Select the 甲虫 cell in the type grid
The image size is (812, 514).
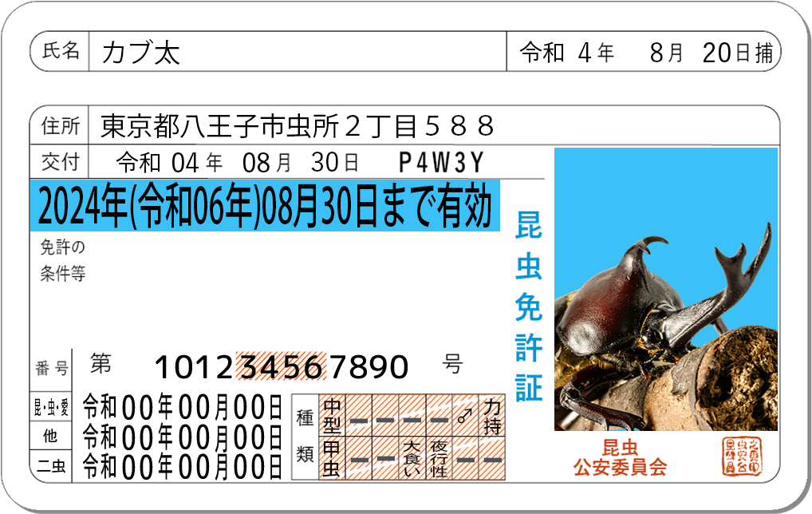pos(332,458)
